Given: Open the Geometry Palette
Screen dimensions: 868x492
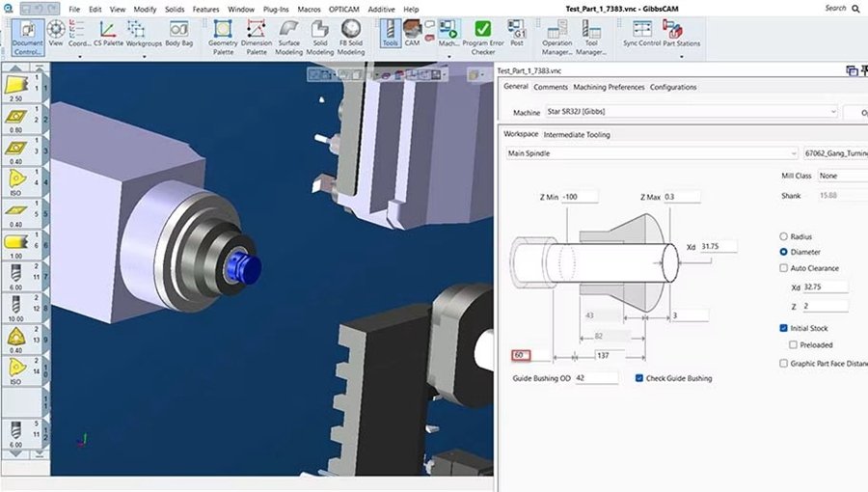Looking at the screenshot, I should 223,37.
